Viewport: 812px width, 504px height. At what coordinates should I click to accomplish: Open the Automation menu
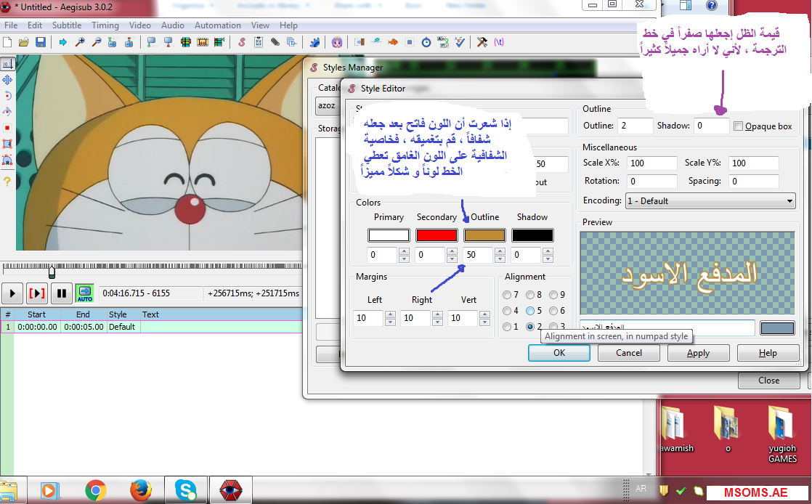pos(217,25)
